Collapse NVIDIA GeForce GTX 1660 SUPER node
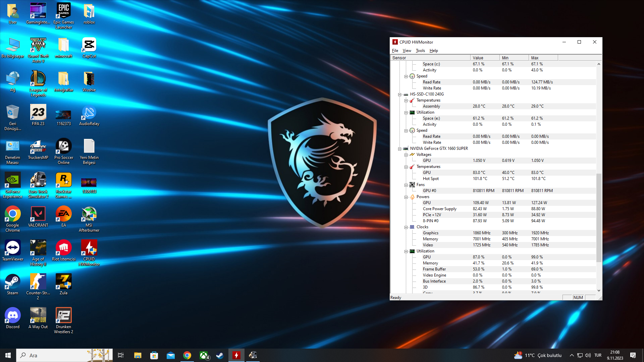This screenshot has height=362, width=644. coord(399,149)
